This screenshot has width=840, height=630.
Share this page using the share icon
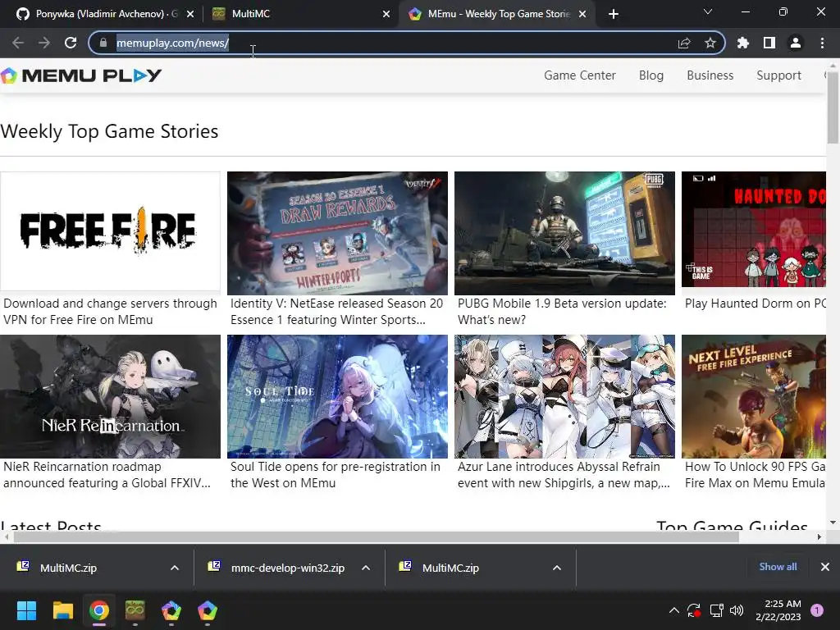[x=684, y=43]
